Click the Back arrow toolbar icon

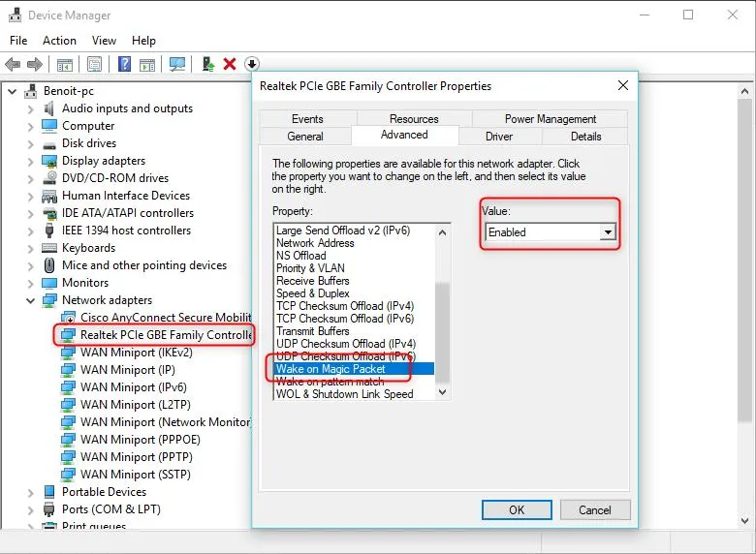pyautogui.click(x=13, y=64)
